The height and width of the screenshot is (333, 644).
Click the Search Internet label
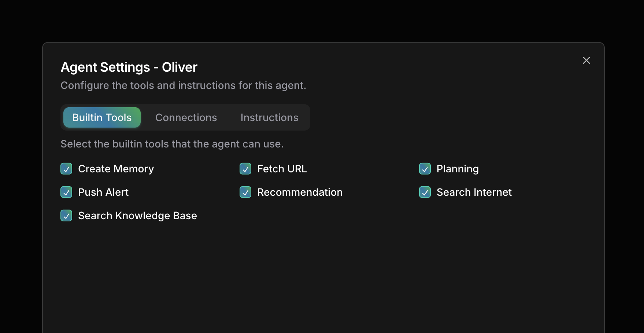(474, 192)
